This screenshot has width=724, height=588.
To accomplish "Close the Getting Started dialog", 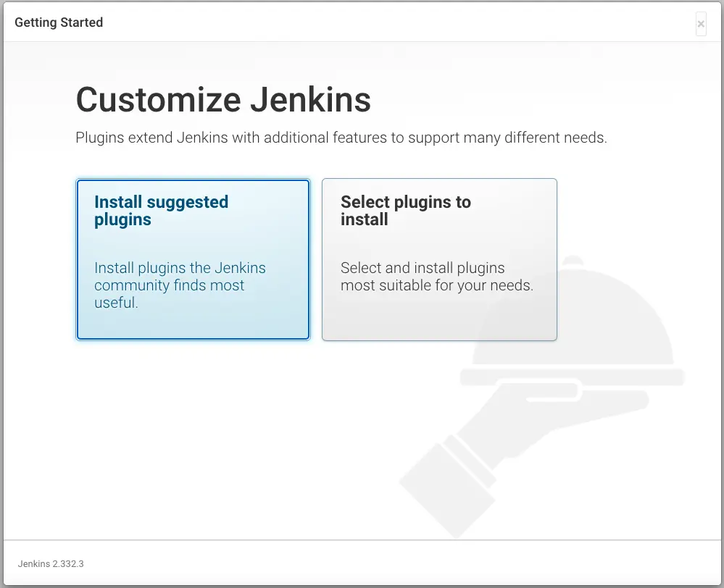I will tap(700, 24).
